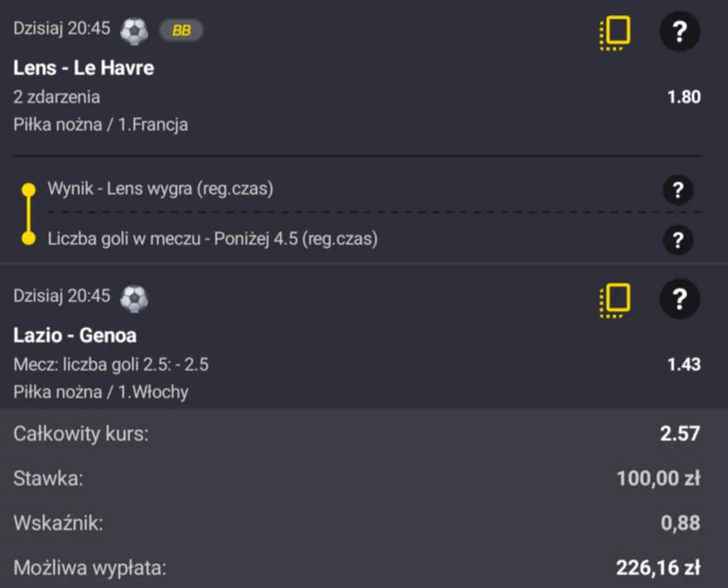
Task: Click the yellow copy-slip icon for Lazio - Genoa
Action: point(614,301)
